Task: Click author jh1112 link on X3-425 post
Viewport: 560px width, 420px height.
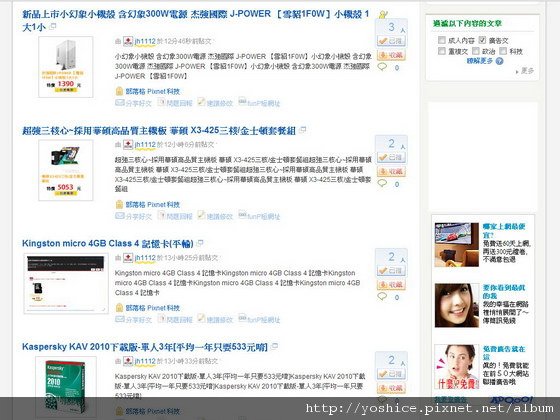Action: pos(145,145)
